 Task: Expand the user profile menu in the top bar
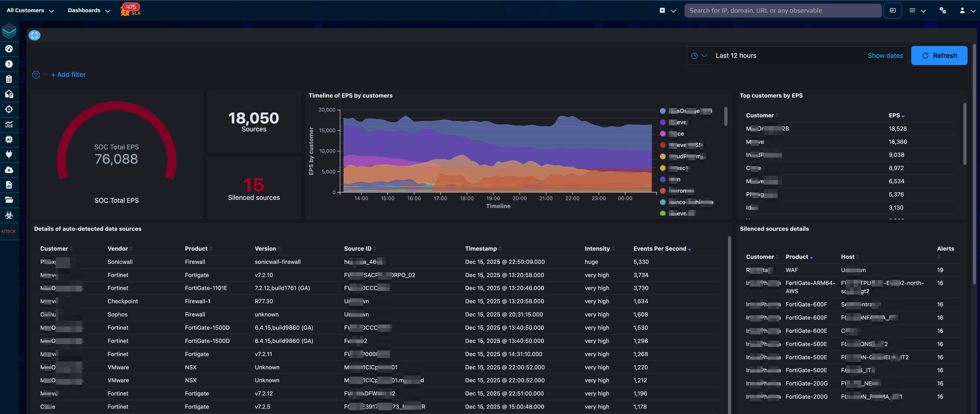pyautogui.click(x=966, y=11)
